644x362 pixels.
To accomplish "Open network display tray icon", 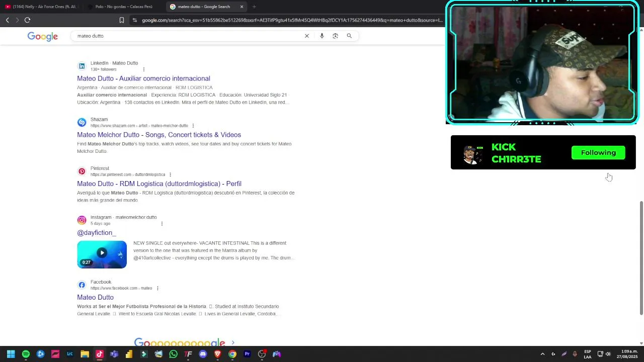I will (x=600, y=354).
